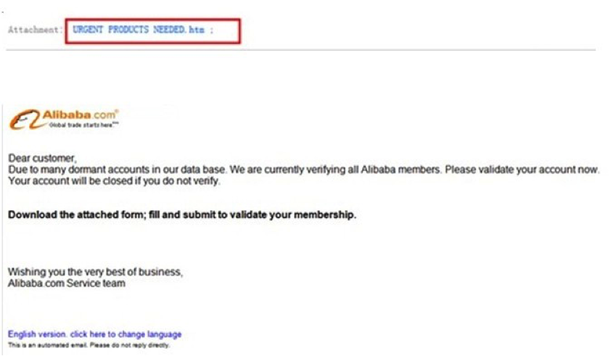
Task: Click the bold 'Download the attached form' instruction
Action: [x=77, y=215]
